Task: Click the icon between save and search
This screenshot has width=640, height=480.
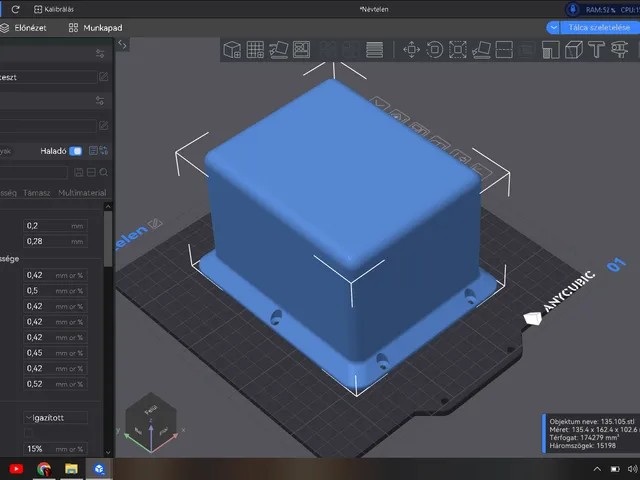Action: click(91, 172)
